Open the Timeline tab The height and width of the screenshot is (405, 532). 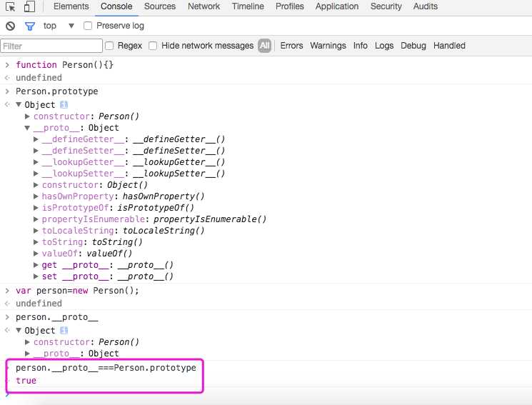tap(248, 6)
